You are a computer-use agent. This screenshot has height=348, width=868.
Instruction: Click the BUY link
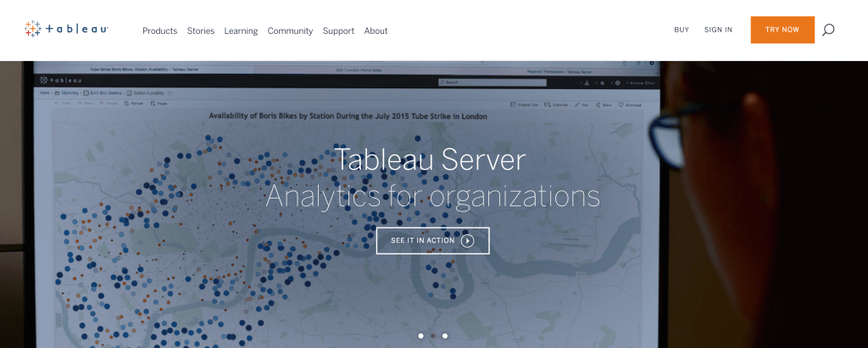682,30
